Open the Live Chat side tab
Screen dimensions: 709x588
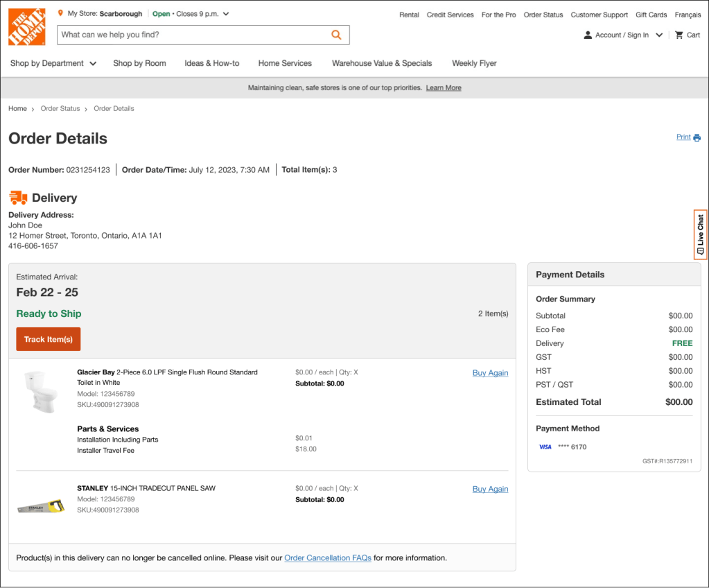(x=700, y=234)
